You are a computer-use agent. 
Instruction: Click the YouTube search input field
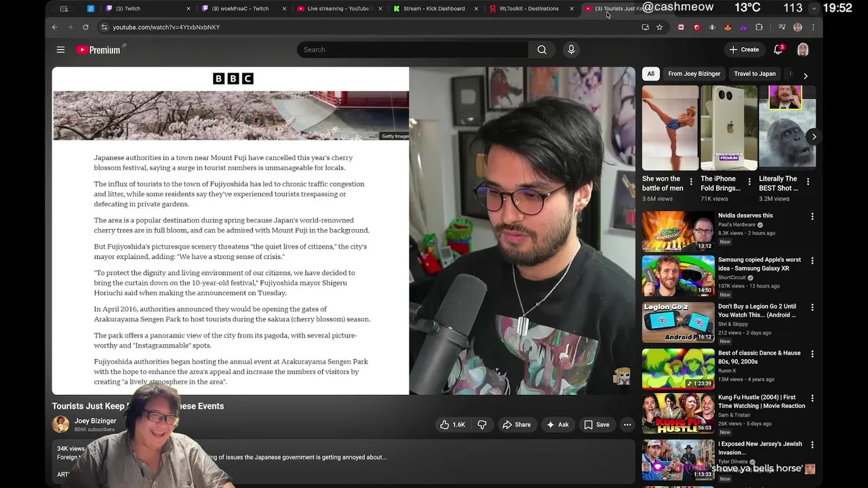point(412,49)
